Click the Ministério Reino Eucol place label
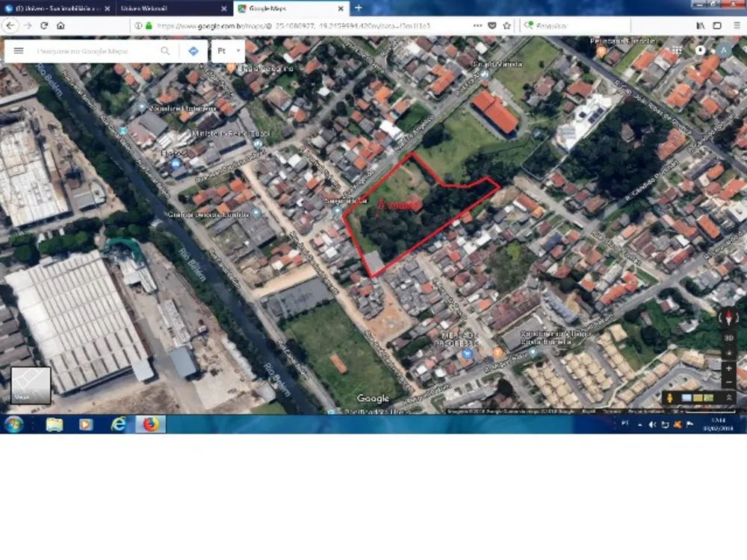This screenshot has width=747, height=560. pos(231,134)
